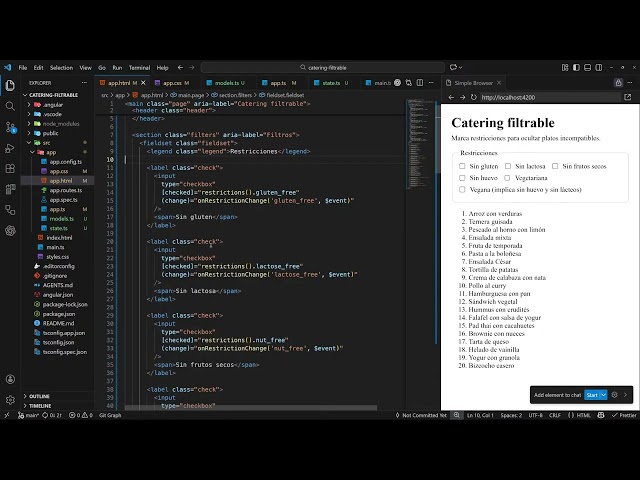Image resolution: width=640 pixels, height=480 pixels.
Task: Click the Explorer panel ellipsis menu
Action: [84, 83]
